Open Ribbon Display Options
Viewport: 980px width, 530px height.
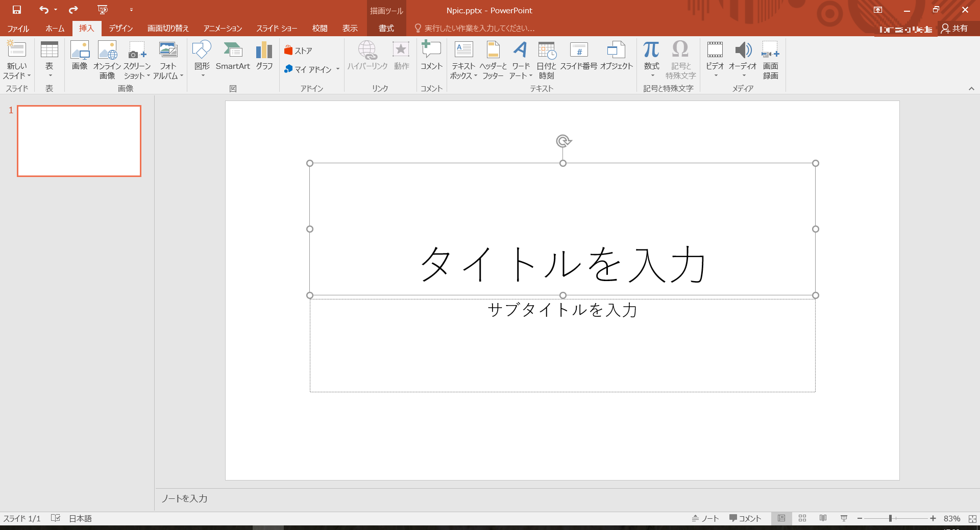878,10
